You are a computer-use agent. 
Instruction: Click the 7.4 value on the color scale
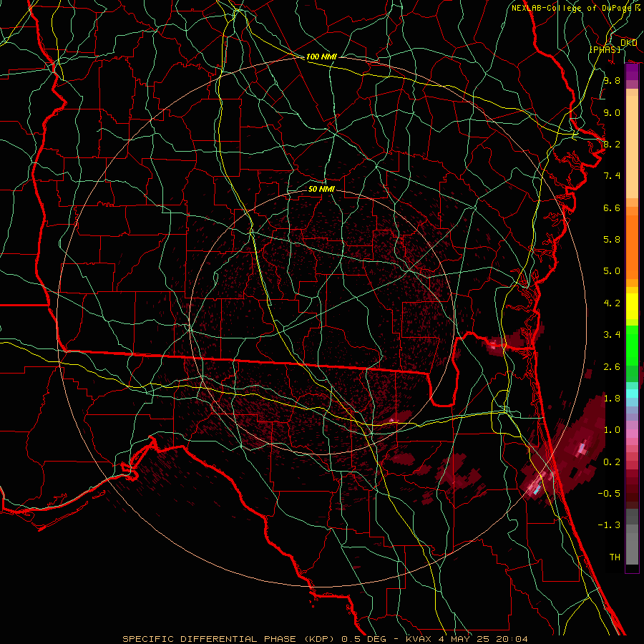612,176
